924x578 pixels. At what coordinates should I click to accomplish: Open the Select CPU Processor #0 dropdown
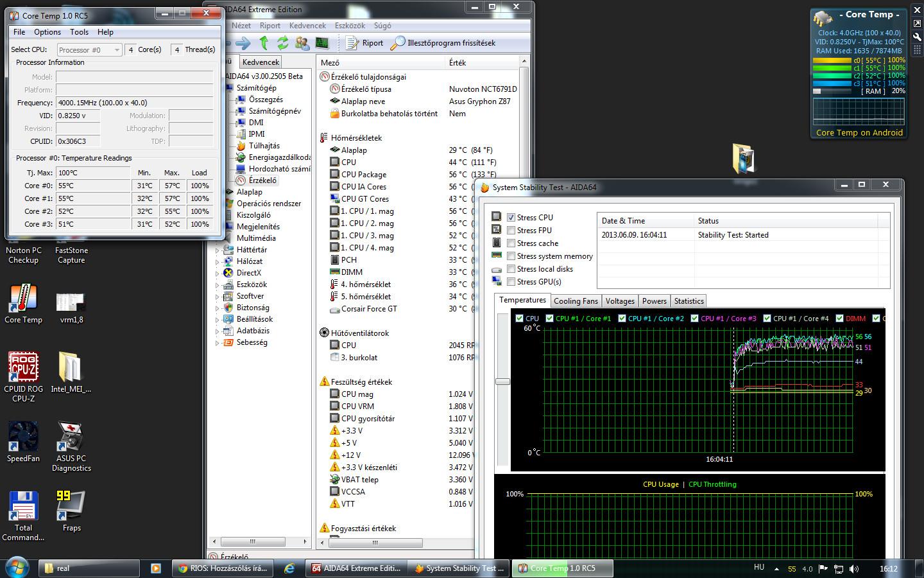coord(89,49)
